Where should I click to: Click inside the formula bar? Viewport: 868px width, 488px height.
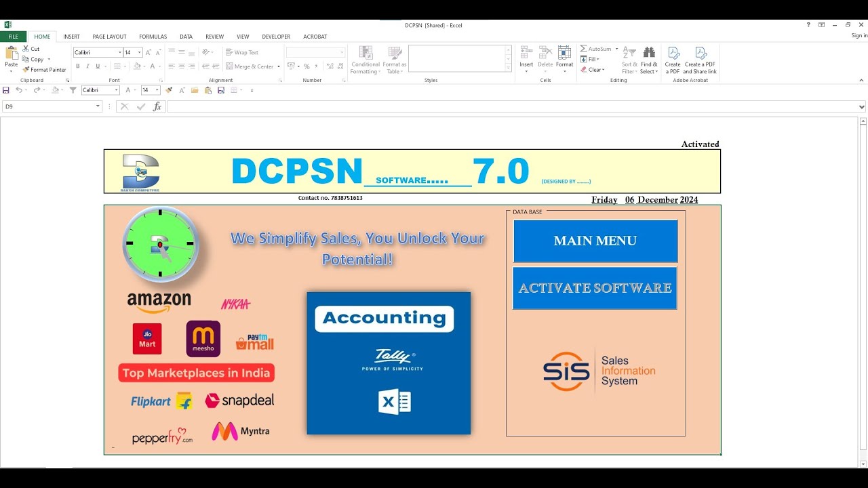(512, 106)
